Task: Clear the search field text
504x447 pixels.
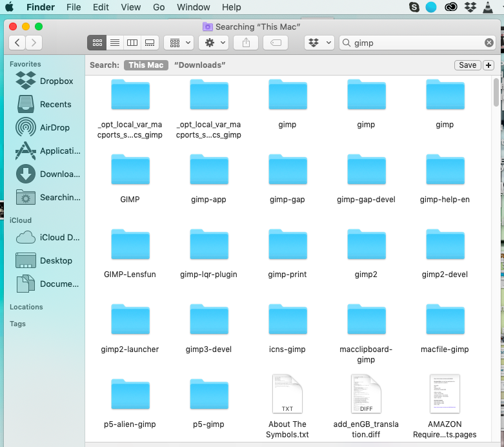Action: [x=489, y=43]
